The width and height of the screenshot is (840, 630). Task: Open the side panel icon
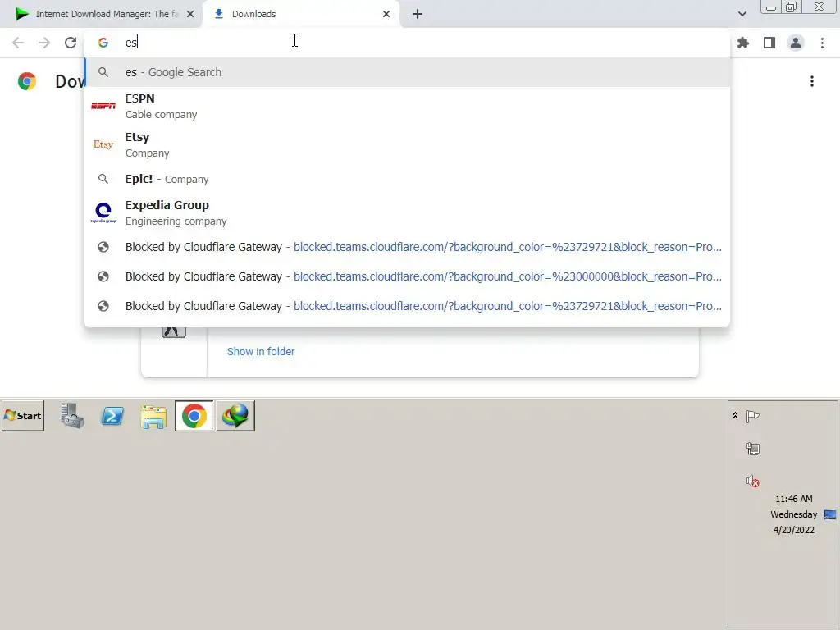(769, 43)
